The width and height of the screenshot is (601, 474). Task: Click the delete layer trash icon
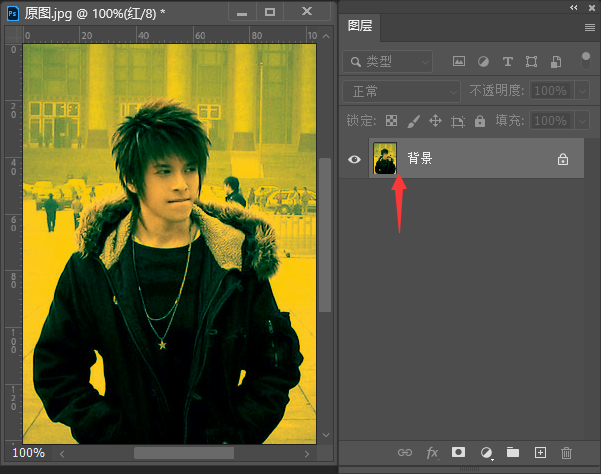[567, 453]
